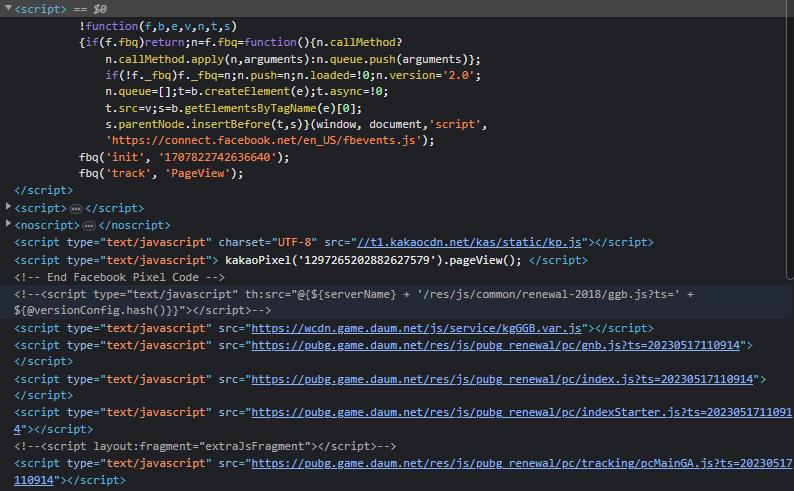Viewport: 794px width, 491px height.
Task: Open the kgGGB.var.js script link
Action: click(416, 329)
